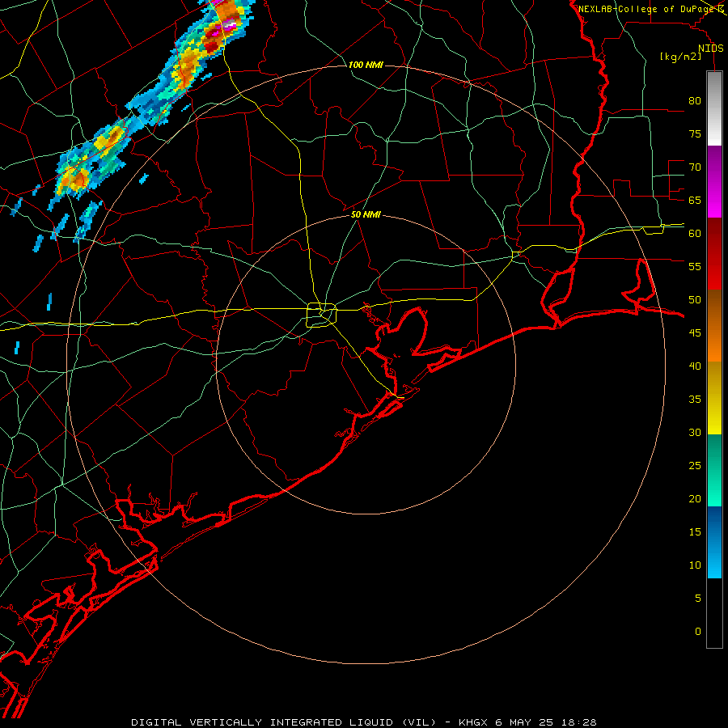Click the yellow Houston loop highway box
The height and width of the screenshot is (728, 728).
pyautogui.click(x=322, y=315)
